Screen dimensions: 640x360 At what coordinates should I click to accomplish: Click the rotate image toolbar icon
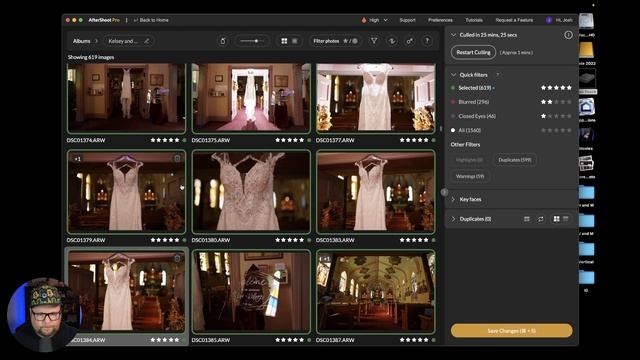[223, 41]
